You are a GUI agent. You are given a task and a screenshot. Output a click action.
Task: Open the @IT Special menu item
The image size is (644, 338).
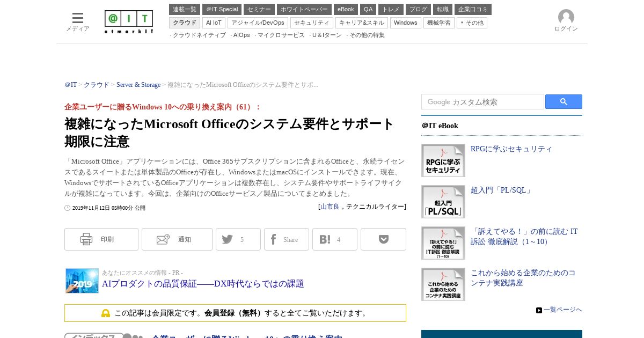[x=222, y=9]
